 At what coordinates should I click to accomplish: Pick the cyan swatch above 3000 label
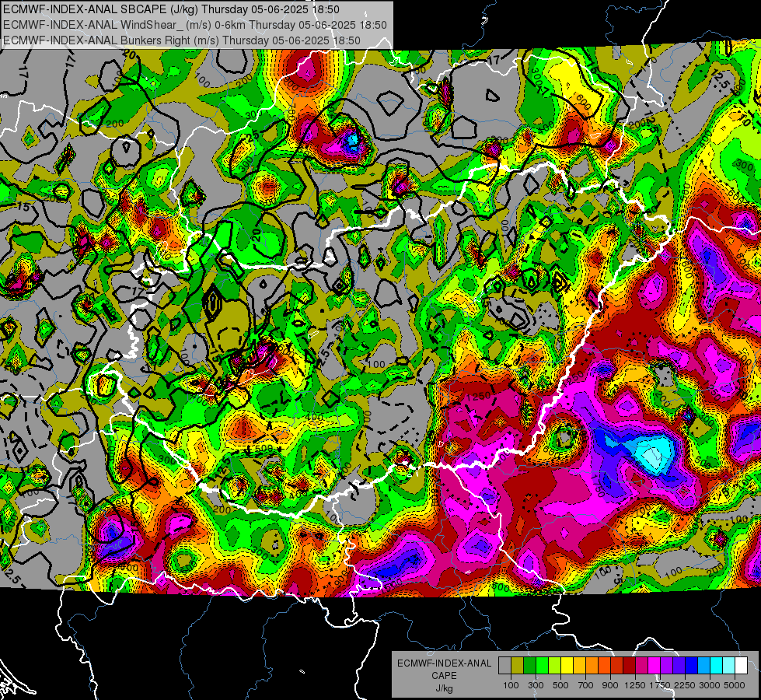coord(716,665)
